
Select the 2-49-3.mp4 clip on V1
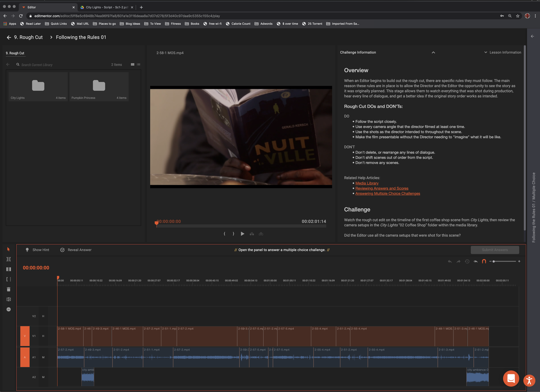coord(102,336)
